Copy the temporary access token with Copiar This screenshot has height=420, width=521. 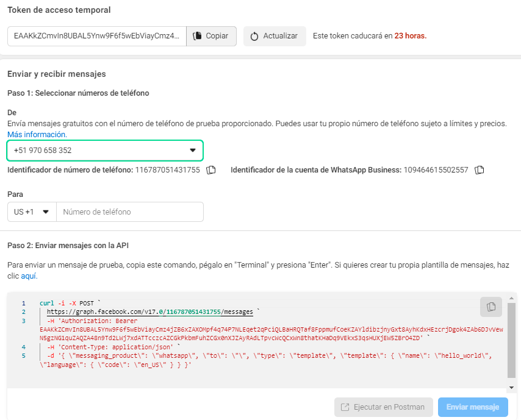point(211,36)
